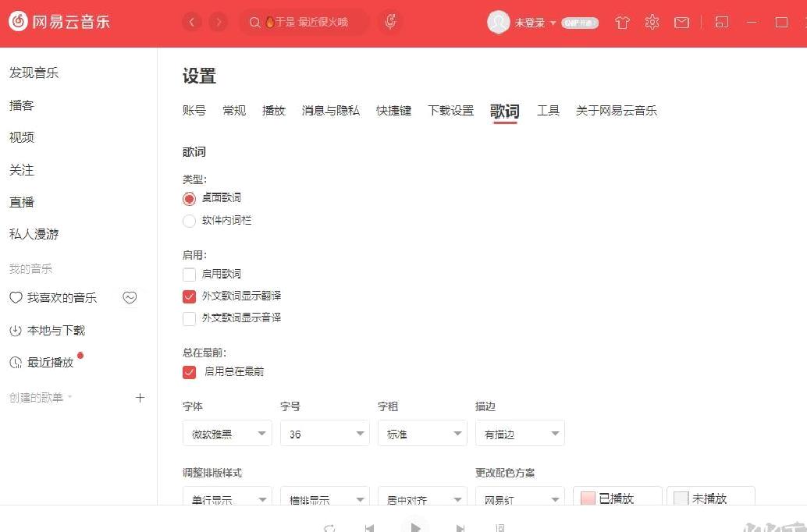The width and height of the screenshot is (807, 532).
Task: Switch to the 播放 settings tab
Action: point(274,111)
